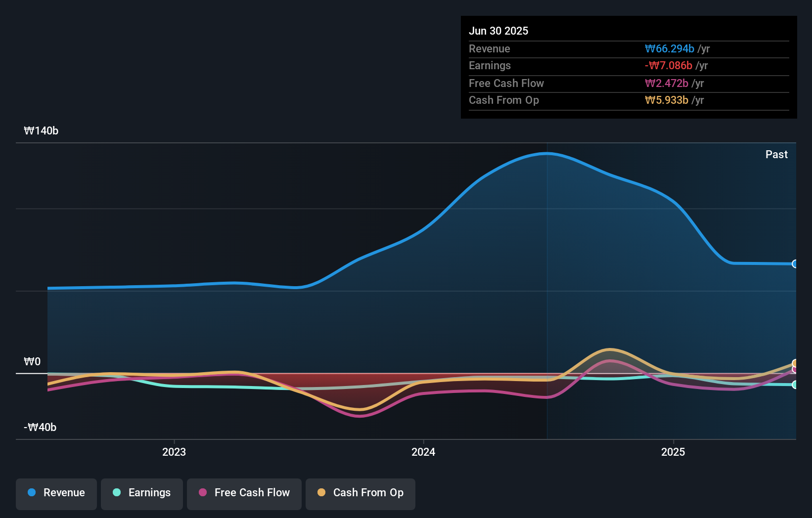
Task: Click the pink Free Cash Flow legend dot
Action: point(203,492)
